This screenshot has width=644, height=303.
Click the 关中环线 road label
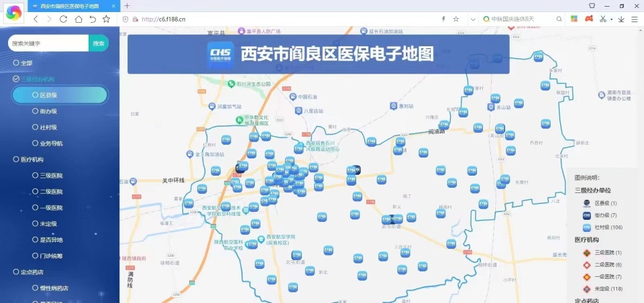(x=173, y=180)
